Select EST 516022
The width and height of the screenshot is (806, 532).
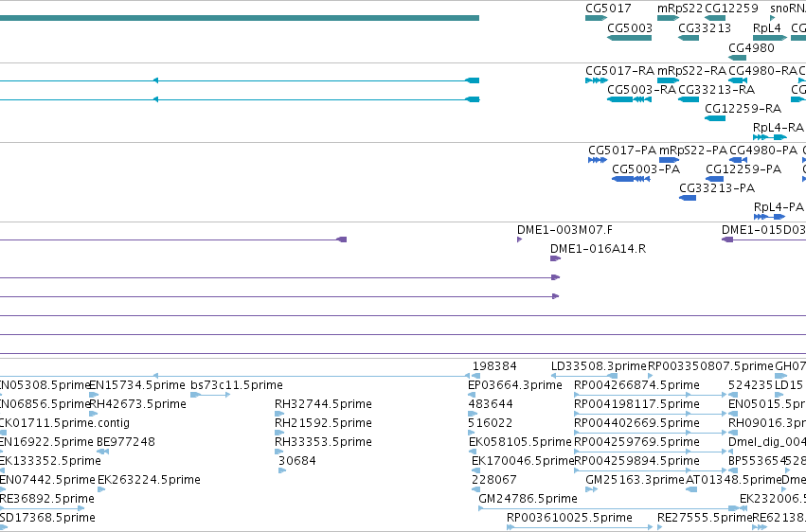(x=491, y=423)
